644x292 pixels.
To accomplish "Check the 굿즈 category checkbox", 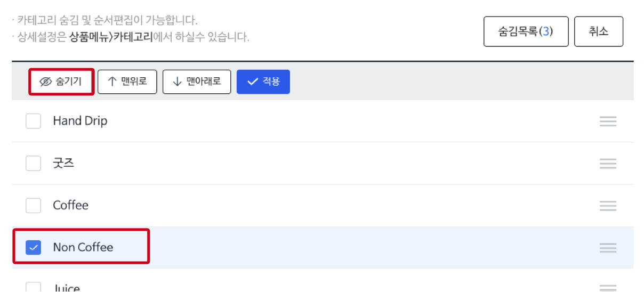I will pos(34,163).
